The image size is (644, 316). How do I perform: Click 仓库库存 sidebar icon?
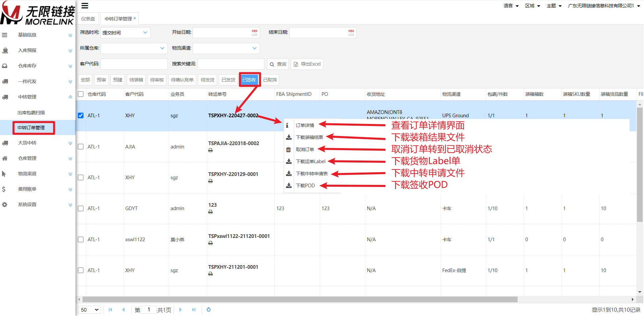5,66
